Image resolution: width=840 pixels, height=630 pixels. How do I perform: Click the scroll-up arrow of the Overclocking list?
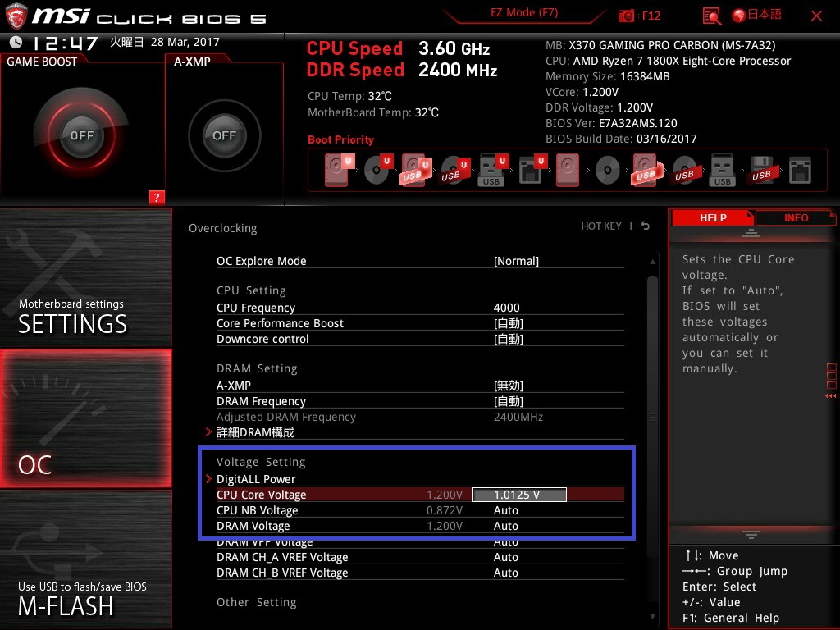[652, 262]
